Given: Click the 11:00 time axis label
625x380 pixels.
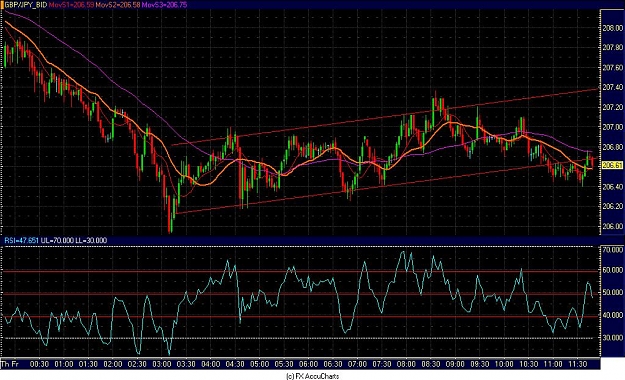Looking at the screenshot, I should point(553,364).
